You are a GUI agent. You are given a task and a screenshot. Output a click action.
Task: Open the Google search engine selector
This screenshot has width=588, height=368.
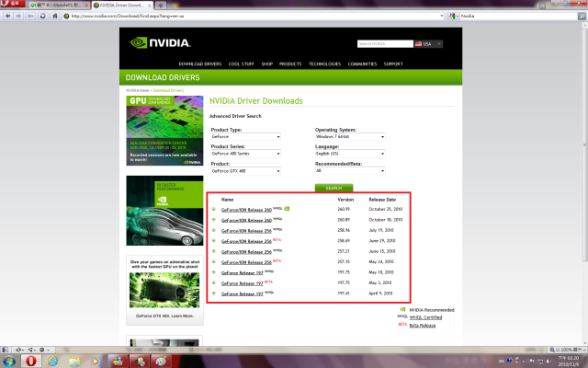pyautogui.click(x=453, y=17)
